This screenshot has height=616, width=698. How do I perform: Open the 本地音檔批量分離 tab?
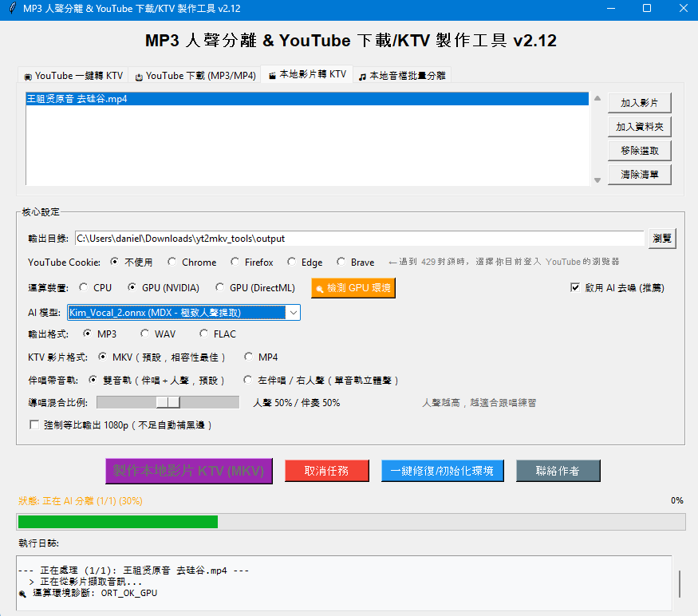point(402,75)
